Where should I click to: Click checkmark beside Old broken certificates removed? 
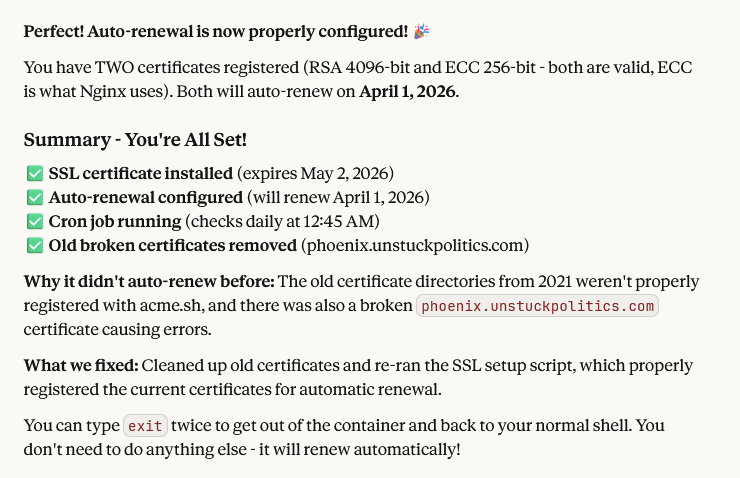[x=35, y=246]
